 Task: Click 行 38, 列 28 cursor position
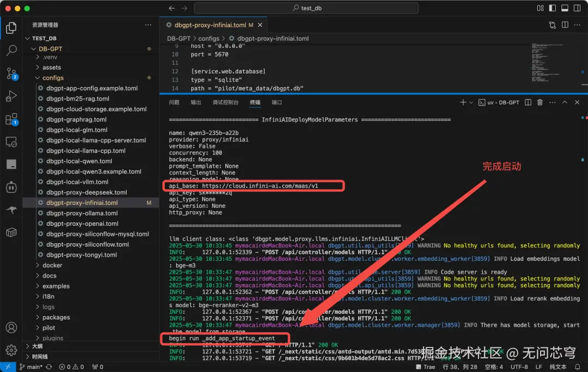tap(460, 367)
